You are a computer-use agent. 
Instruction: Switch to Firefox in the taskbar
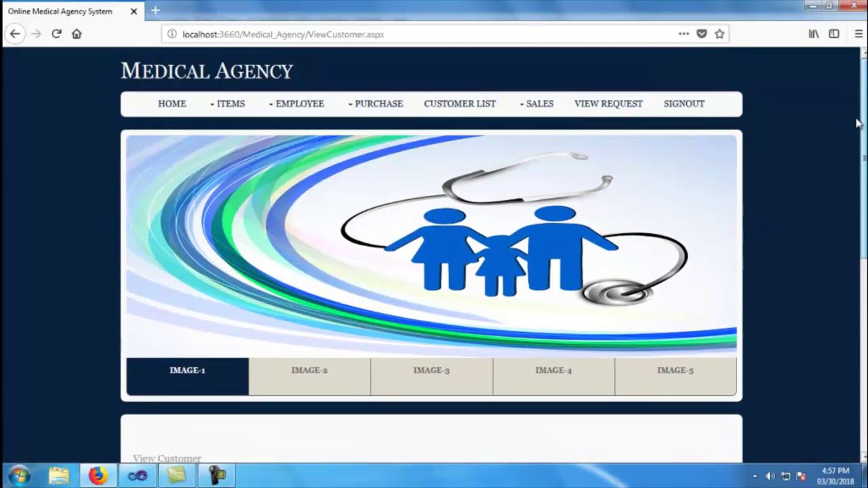coord(98,476)
